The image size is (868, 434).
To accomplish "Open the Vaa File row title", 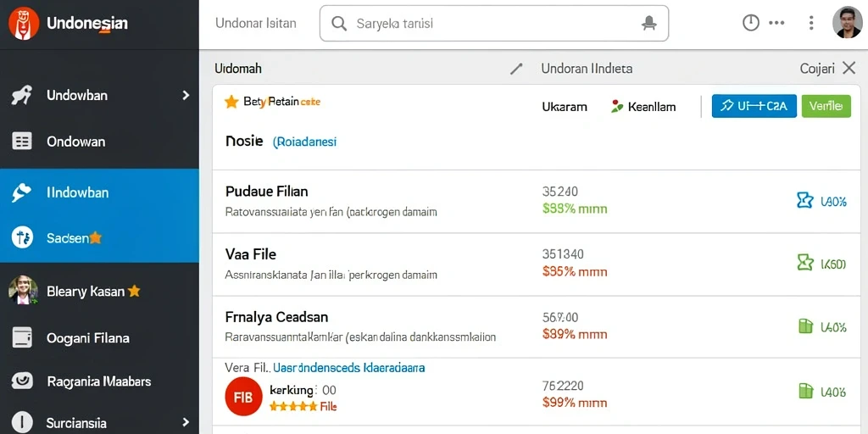I will click(251, 254).
